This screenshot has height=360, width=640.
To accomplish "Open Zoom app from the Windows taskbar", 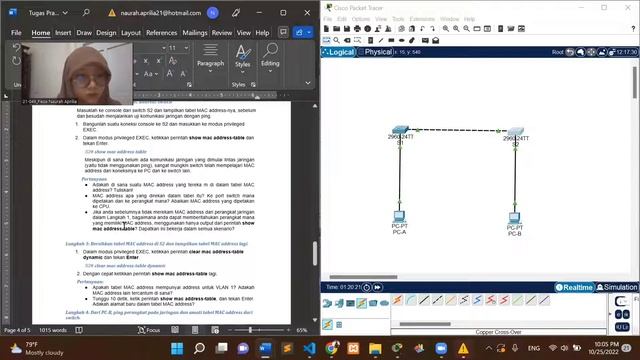I will click(x=441, y=349).
